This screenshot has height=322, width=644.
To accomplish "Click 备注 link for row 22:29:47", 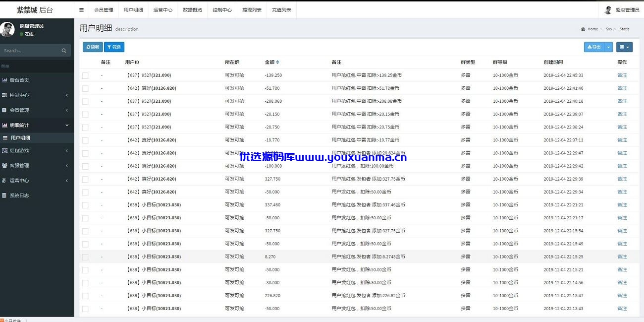I will coord(622,153).
